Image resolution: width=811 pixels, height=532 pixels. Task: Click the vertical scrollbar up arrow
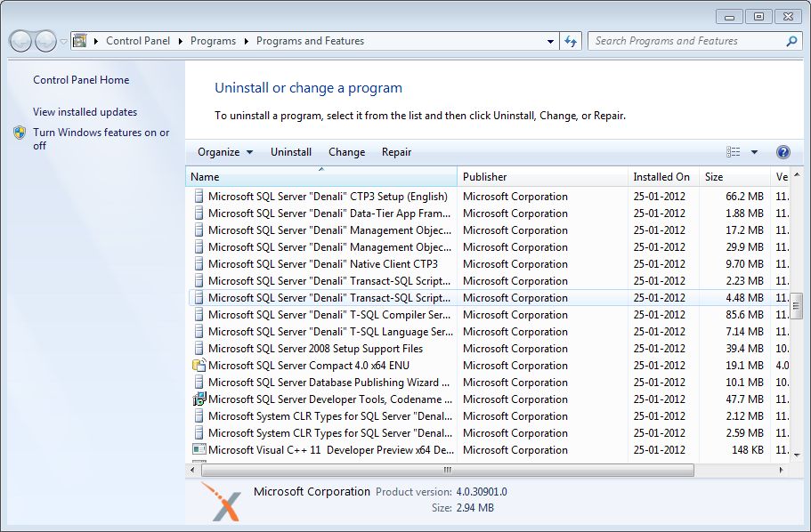797,174
